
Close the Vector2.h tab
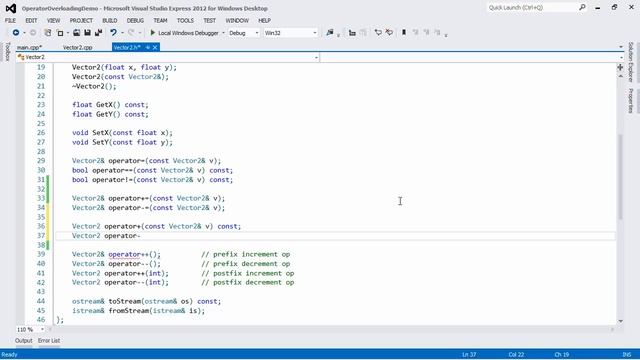click(155, 47)
